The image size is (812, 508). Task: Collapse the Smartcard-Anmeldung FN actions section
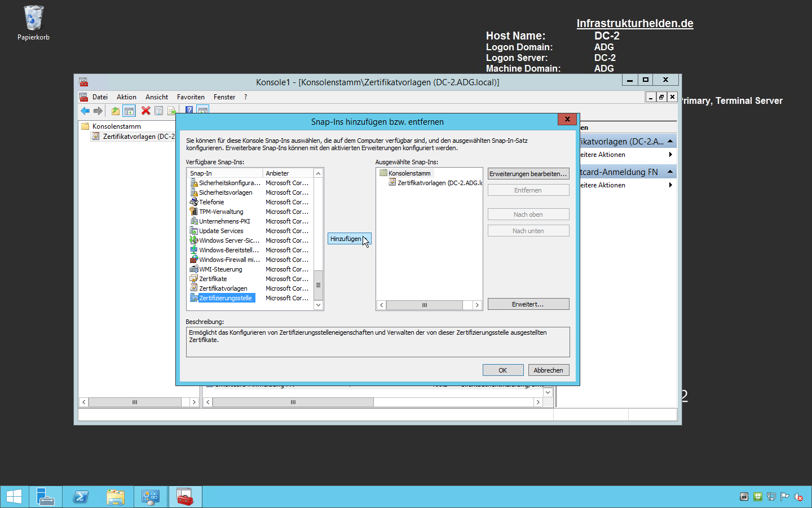pos(670,172)
